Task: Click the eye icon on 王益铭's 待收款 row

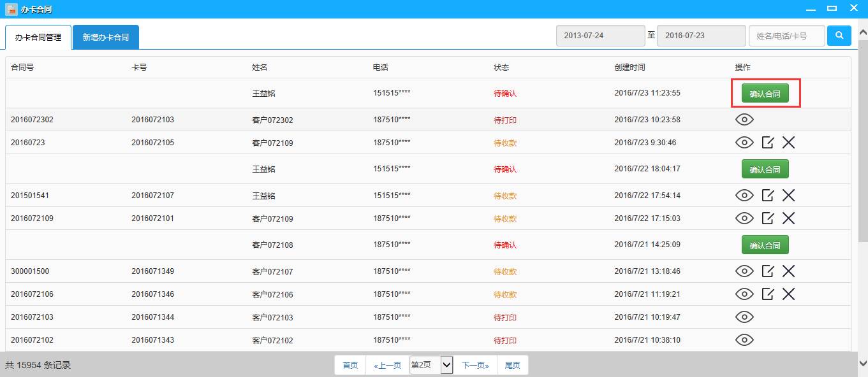Action: (744, 196)
